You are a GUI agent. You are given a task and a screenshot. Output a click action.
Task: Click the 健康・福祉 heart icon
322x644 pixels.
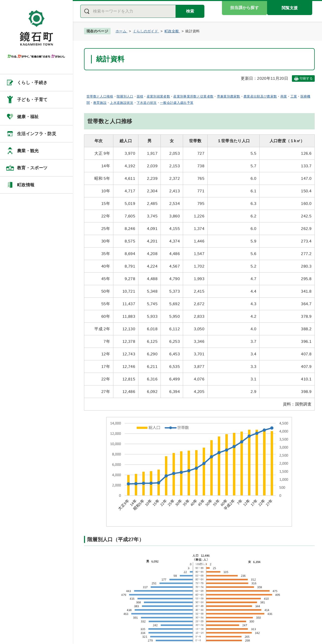click(x=10, y=117)
